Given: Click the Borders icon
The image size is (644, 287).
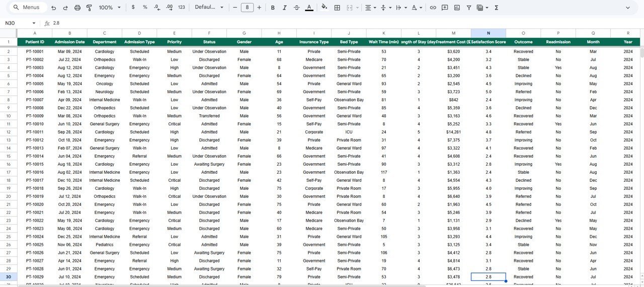Looking at the screenshot, I should coord(337,8).
